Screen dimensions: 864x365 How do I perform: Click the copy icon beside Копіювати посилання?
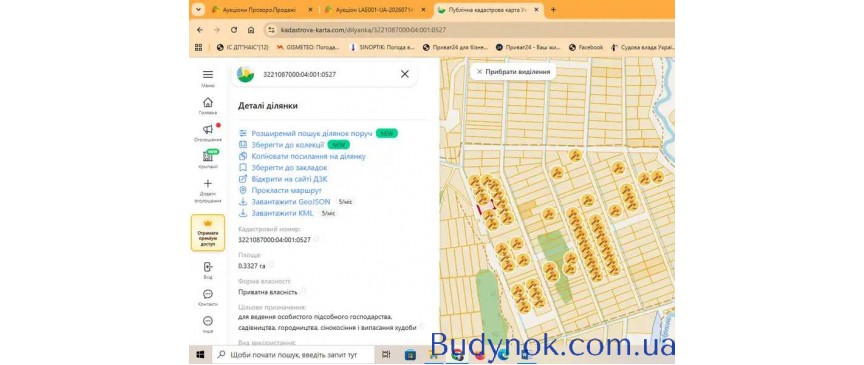243,157
